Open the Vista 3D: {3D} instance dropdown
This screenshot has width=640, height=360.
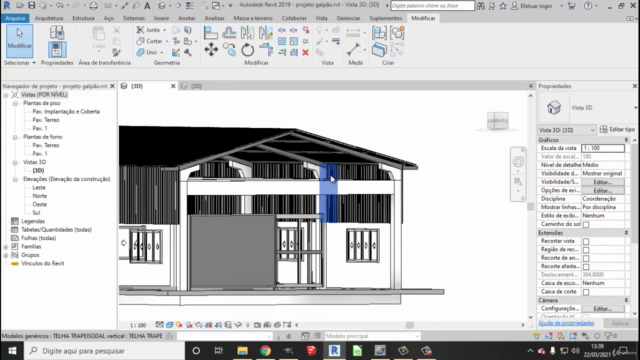(x=567, y=130)
